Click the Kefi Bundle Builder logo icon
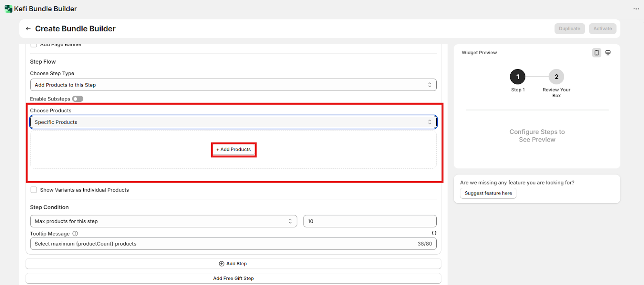This screenshot has height=285, width=644. point(8,9)
